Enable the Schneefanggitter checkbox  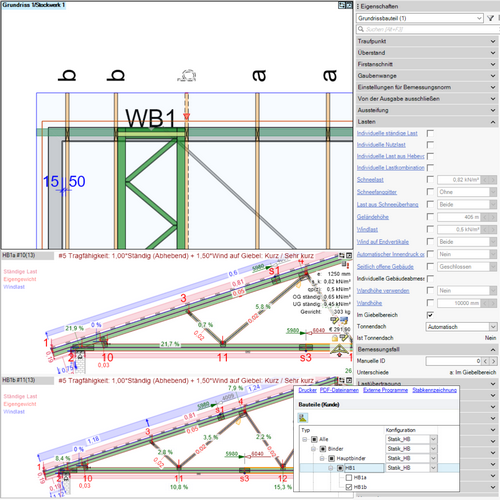[x=430, y=192]
